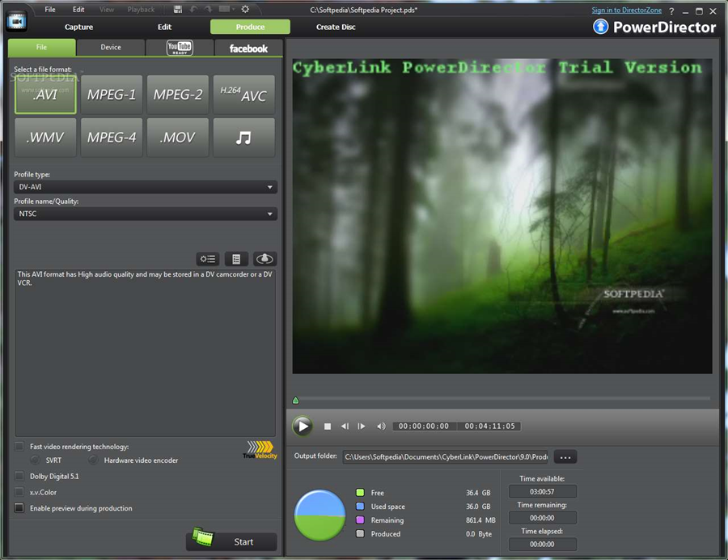Save the Softpedia Project file
The width and height of the screenshot is (728, 560).
tap(177, 9)
